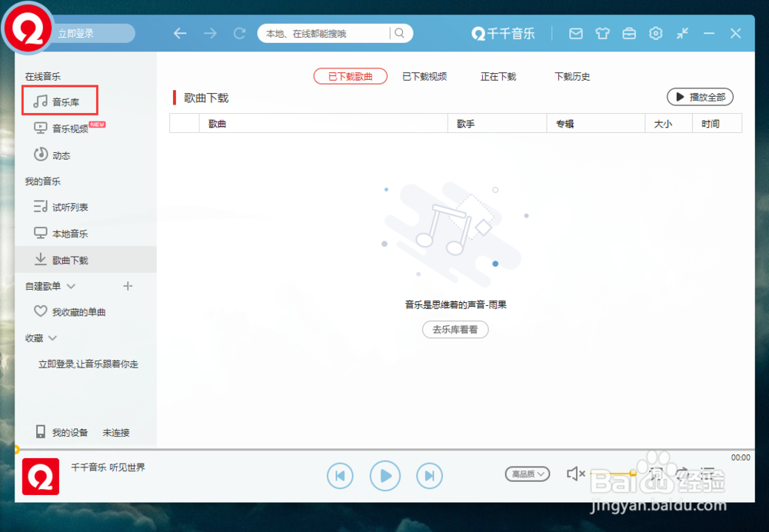Image resolution: width=769 pixels, height=532 pixels.
Task: Open the 本地音乐 local music section
Action: (x=66, y=233)
